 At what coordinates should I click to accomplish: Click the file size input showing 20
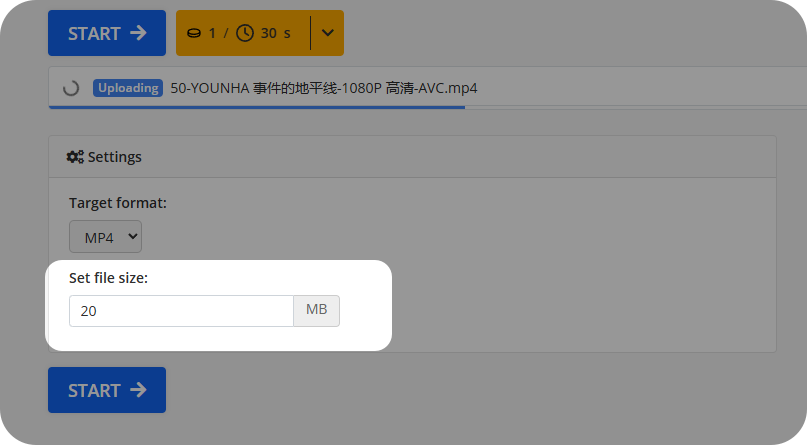[181, 311]
